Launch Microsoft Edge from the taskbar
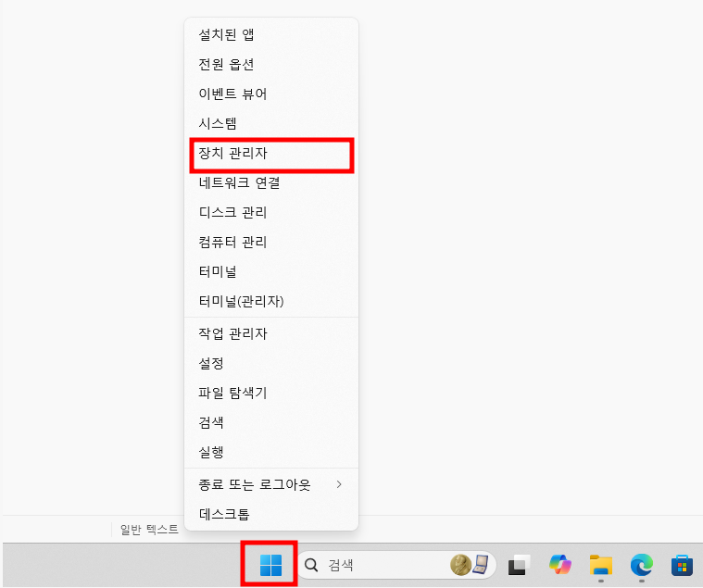The image size is (703, 588). point(642,565)
